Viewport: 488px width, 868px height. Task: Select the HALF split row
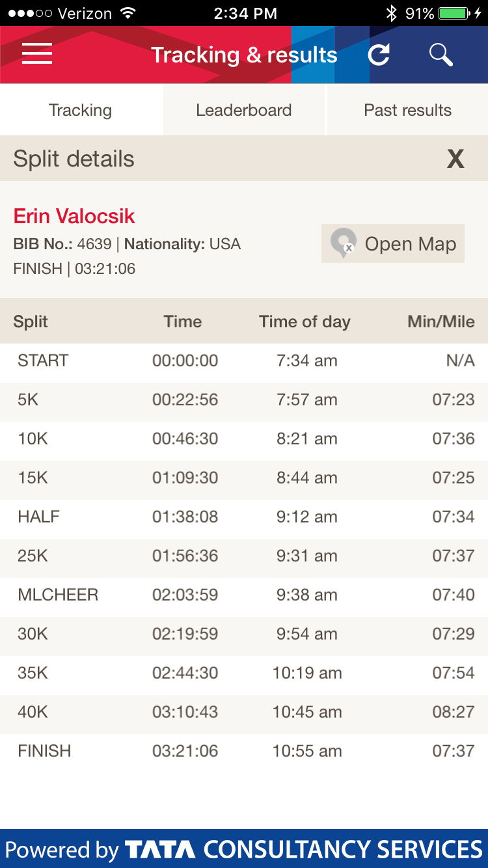coord(244,517)
